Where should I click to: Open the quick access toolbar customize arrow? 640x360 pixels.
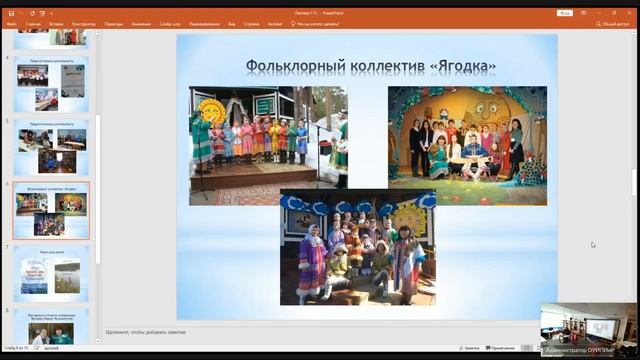pos(51,13)
